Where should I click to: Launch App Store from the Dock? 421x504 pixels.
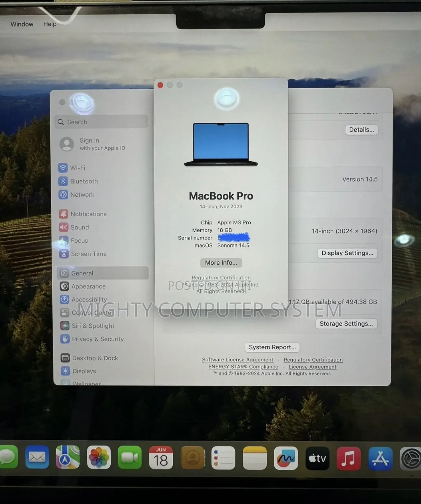point(380,459)
